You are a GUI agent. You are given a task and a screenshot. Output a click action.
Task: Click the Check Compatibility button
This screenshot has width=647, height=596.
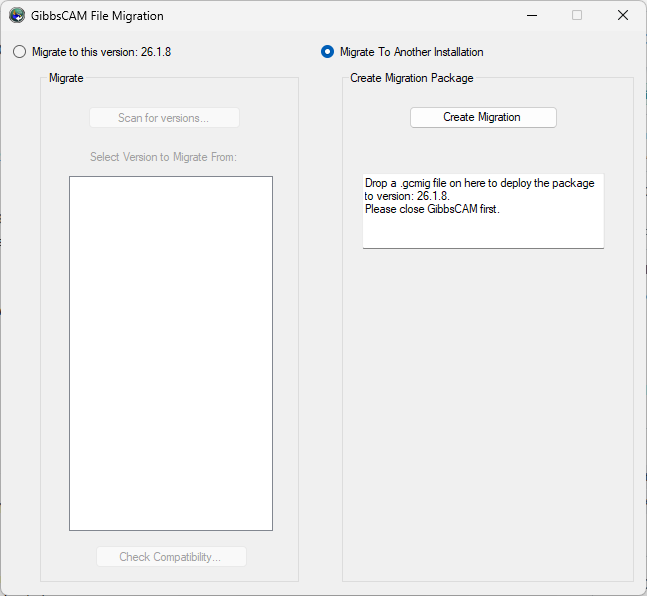171,557
